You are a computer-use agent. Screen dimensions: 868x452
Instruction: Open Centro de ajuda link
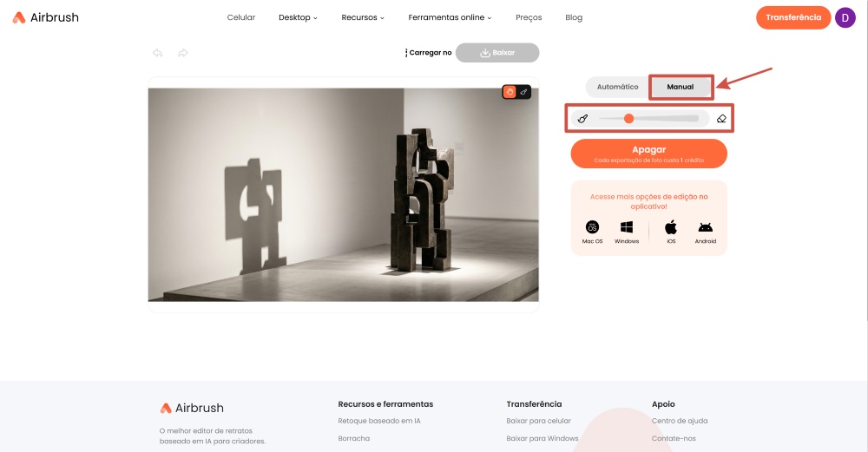680,421
